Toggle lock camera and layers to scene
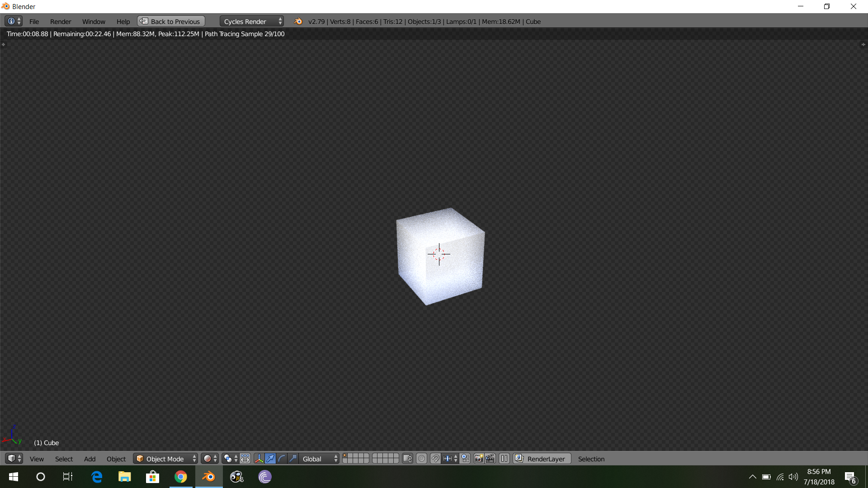Screen dimensions: 868x488 click(407, 459)
